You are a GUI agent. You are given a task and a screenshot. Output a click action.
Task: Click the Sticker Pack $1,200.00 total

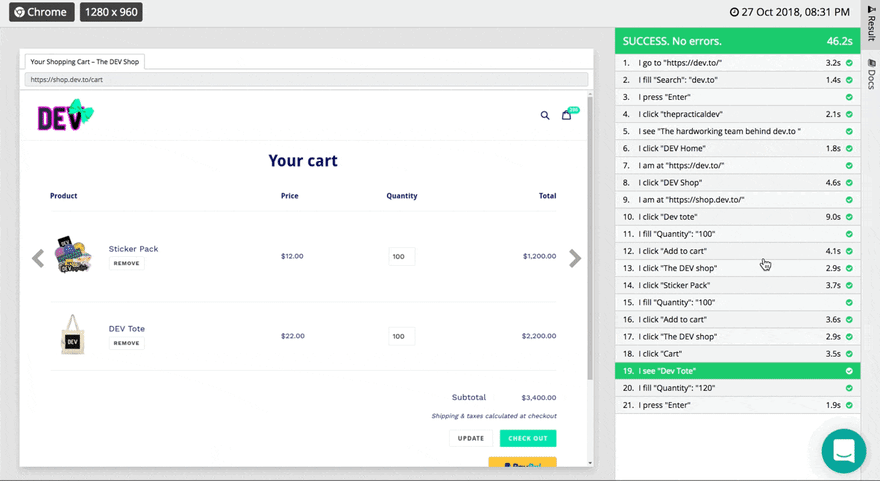click(x=539, y=256)
